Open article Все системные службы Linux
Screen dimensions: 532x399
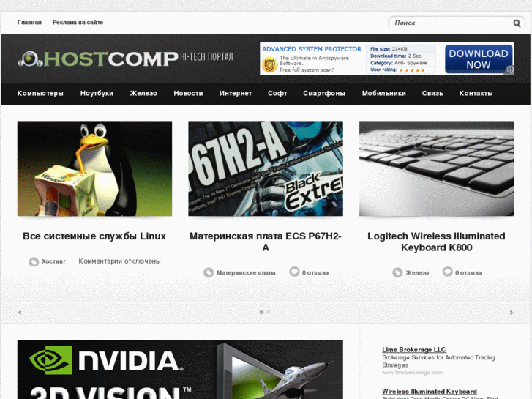point(94,236)
